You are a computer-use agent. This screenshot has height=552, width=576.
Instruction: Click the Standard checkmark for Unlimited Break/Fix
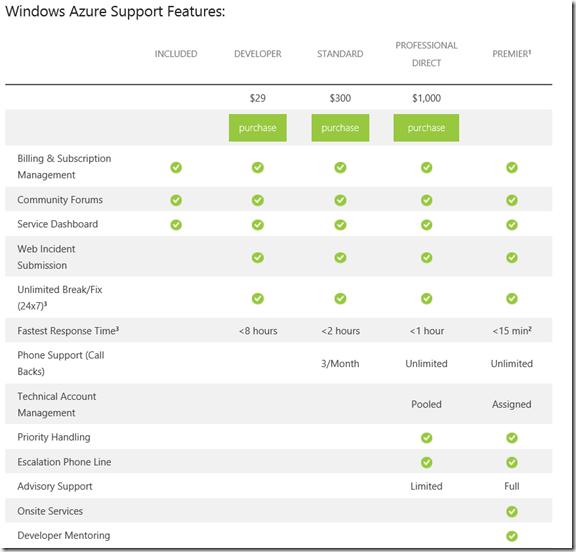click(x=340, y=299)
